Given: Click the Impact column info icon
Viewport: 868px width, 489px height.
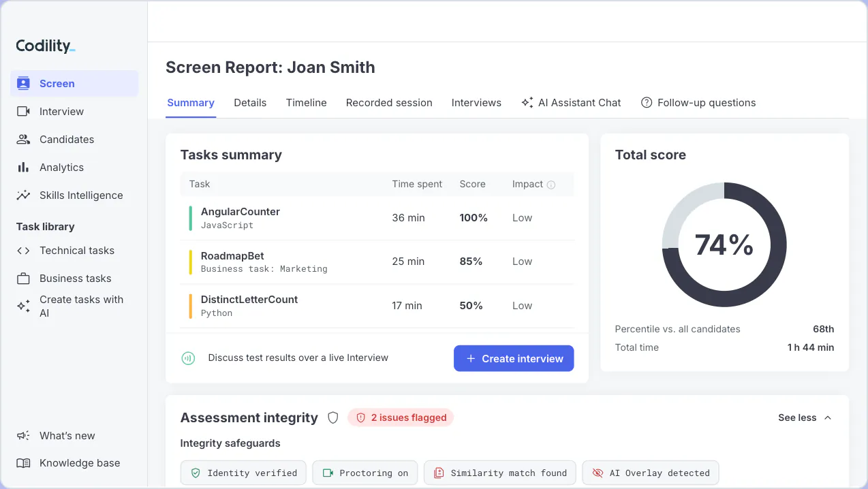Looking at the screenshot, I should tap(551, 185).
